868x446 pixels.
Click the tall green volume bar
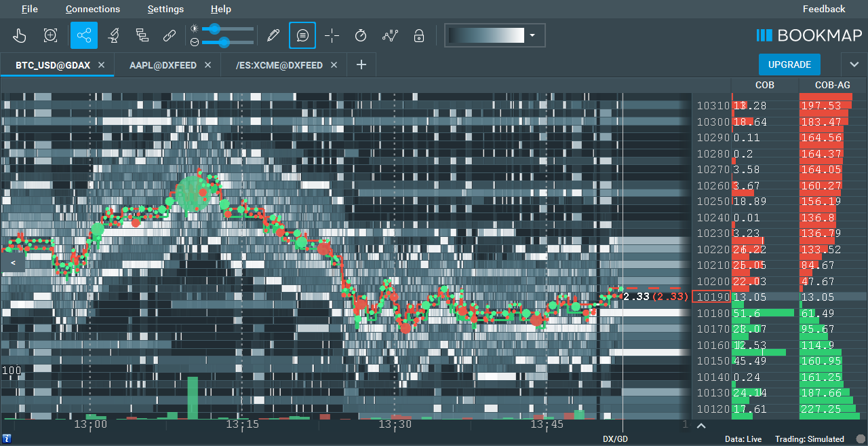[x=193, y=398]
